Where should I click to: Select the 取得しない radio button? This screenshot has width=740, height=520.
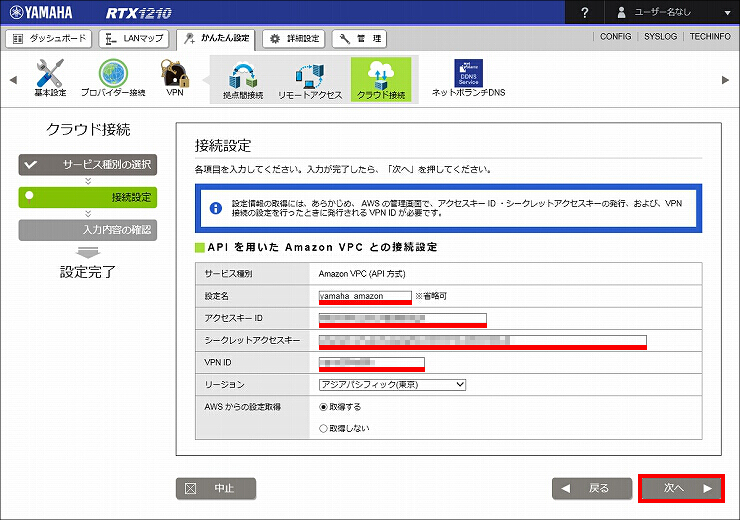pos(323,428)
